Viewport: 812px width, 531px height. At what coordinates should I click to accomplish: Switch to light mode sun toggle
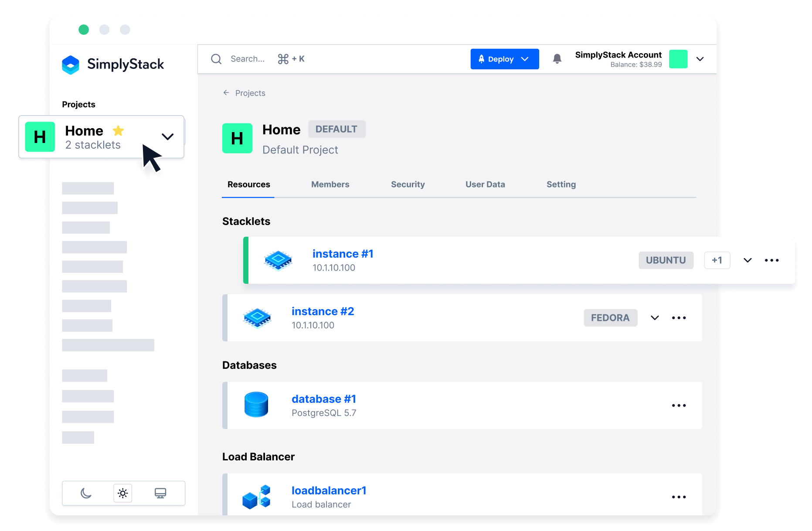(123, 493)
